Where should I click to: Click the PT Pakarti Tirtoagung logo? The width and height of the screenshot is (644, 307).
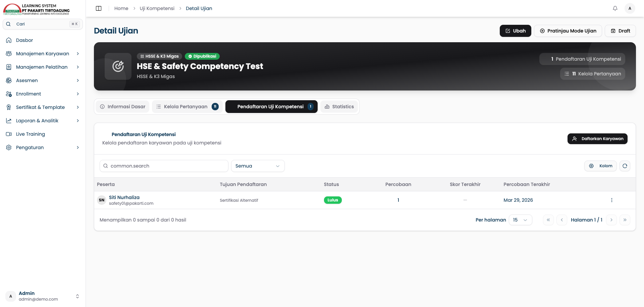coord(36,9)
